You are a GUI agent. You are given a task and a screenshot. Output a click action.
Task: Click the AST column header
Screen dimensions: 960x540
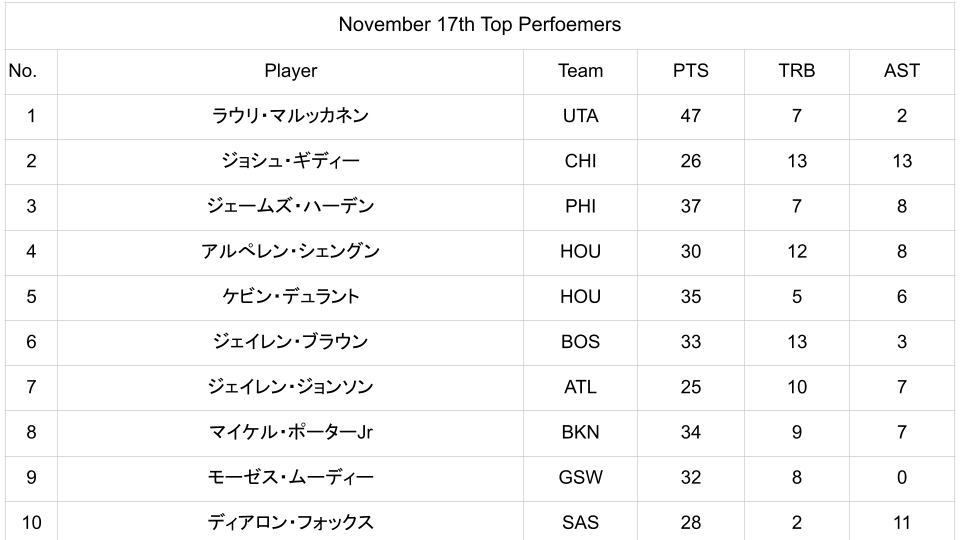901,71
